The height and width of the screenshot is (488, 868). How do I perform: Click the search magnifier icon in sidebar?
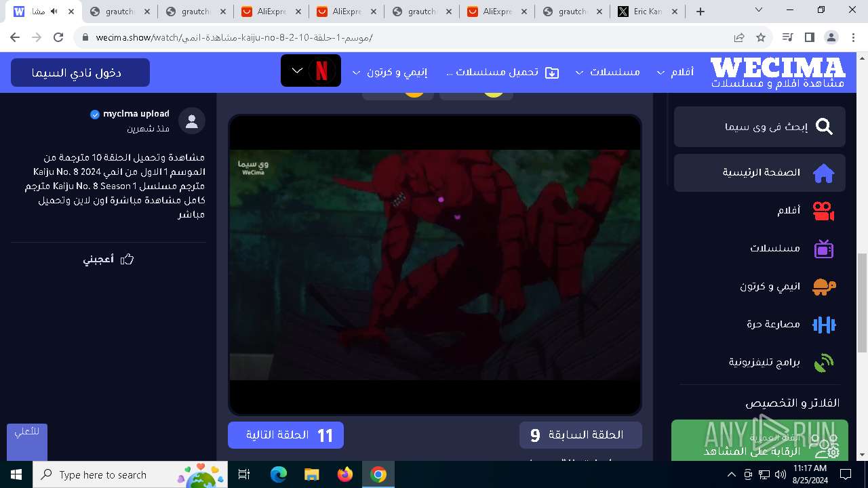point(824,127)
